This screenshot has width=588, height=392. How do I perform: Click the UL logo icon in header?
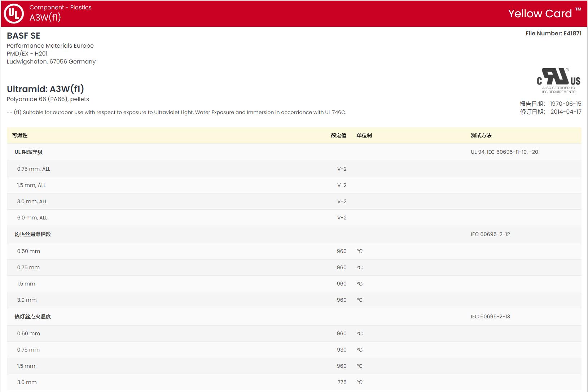14,14
